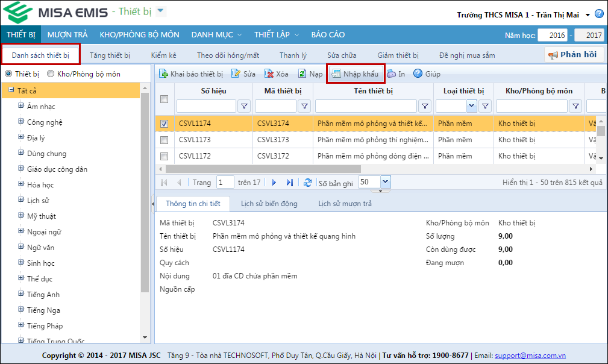Go to the next page of records
608x364 pixels.
[x=274, y=182]
